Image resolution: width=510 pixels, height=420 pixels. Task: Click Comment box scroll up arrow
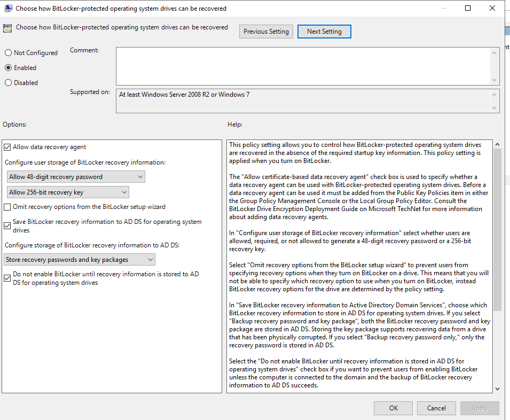(x=495, y=53)
